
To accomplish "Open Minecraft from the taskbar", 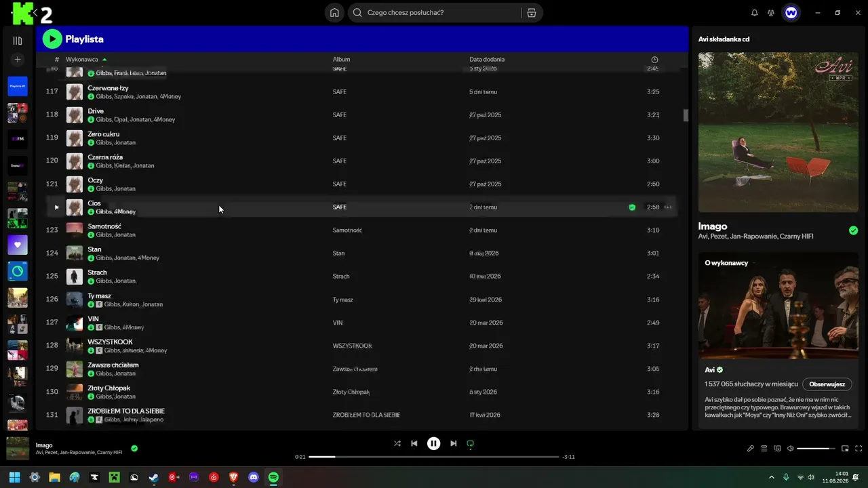I will coord(114,477).
